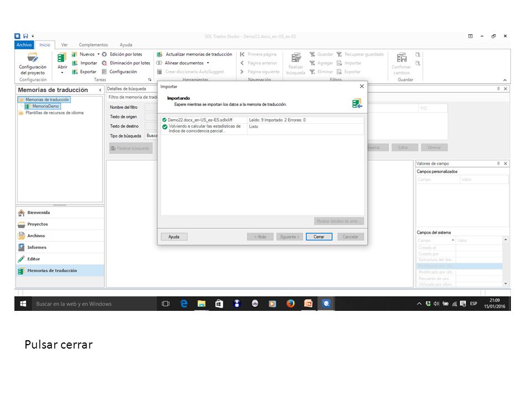532x399 pixels.
Task: Click Confirmar cambios icon
Action: 402,58
